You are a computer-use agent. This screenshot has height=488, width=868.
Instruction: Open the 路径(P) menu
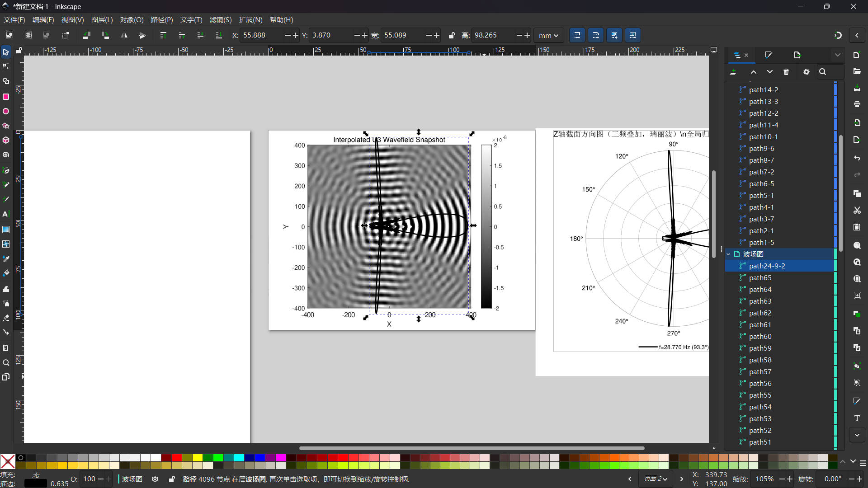[161, 20]
